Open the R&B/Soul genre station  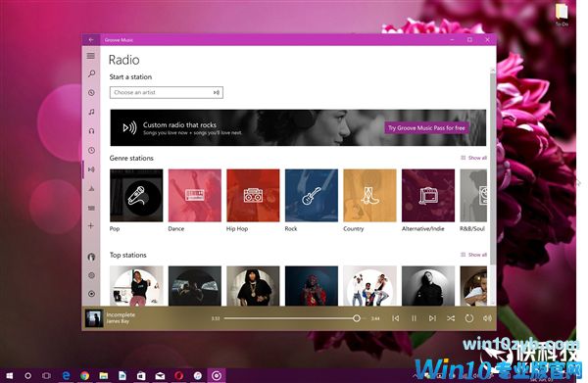[x=473, y=195]
